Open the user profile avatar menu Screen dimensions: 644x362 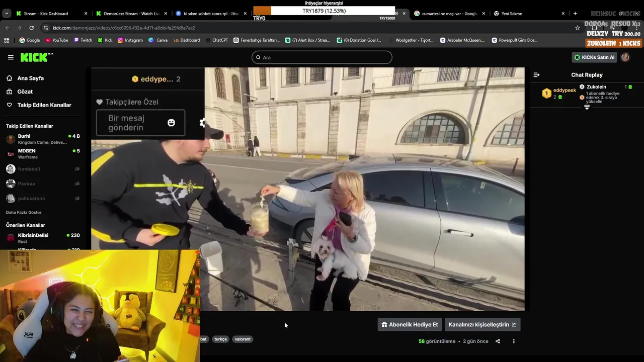pos(625,57)
